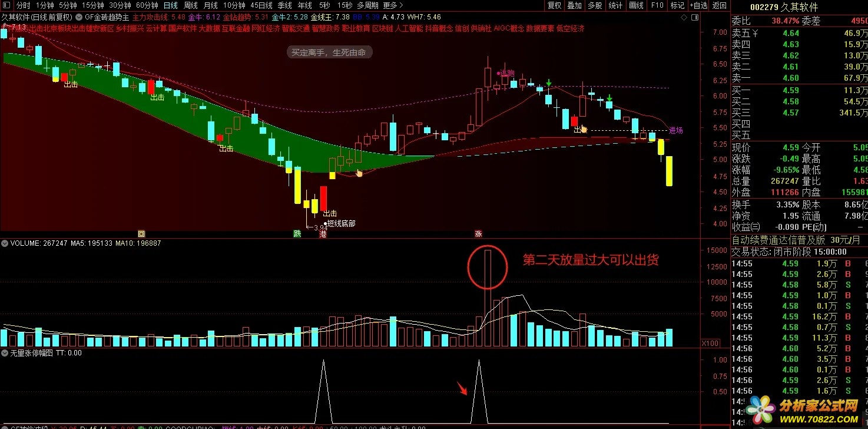868x429 pixels.
Task: Click the 云计算 concept tag
Action: pos(156,28)
